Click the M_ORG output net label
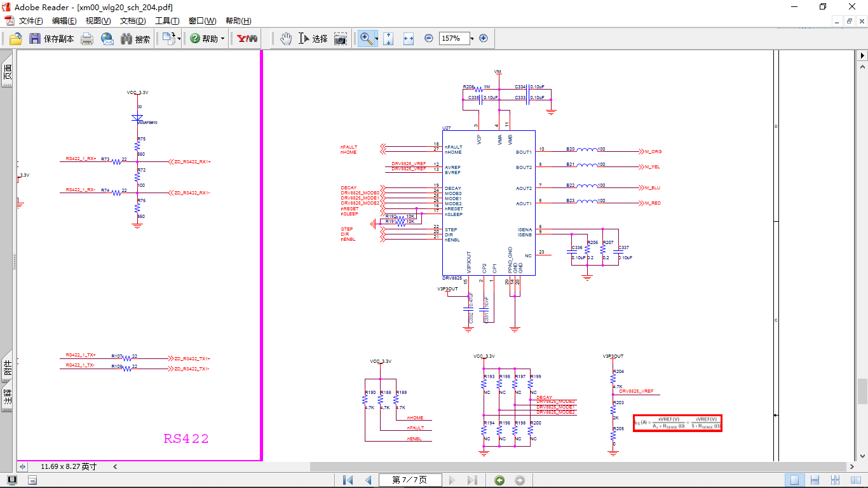 pyautogui.click(x=653, y=152)
